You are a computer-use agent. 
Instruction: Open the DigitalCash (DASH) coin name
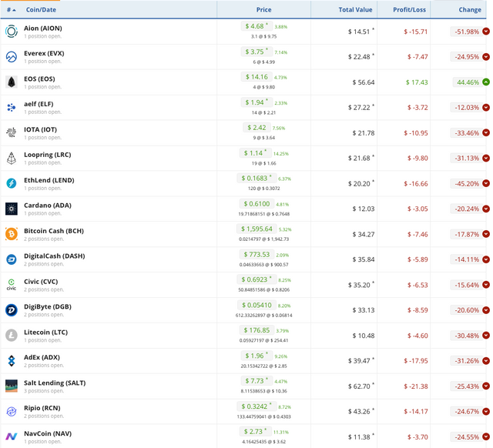pos(55,256)
